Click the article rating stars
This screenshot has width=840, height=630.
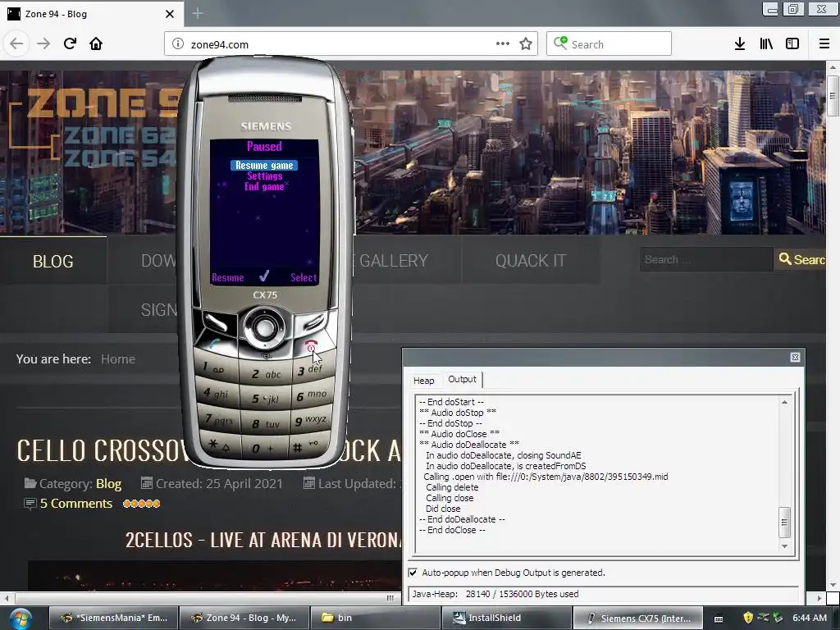click(141, 504)
